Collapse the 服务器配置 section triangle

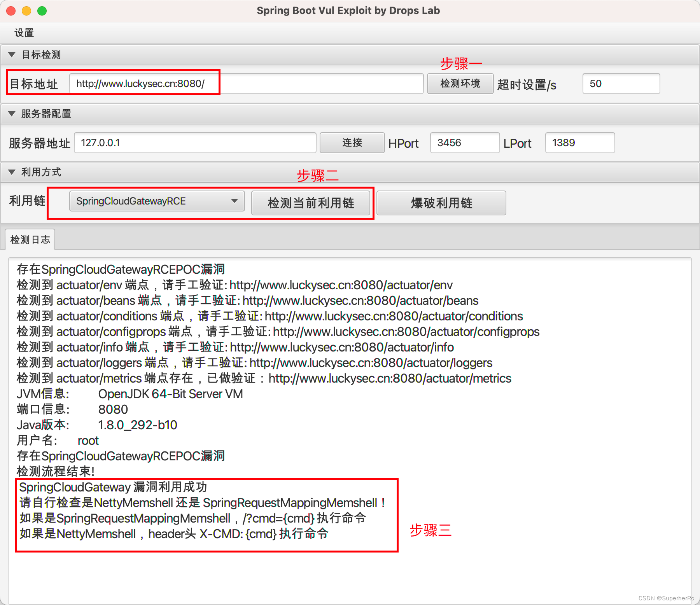pos(12,114)
